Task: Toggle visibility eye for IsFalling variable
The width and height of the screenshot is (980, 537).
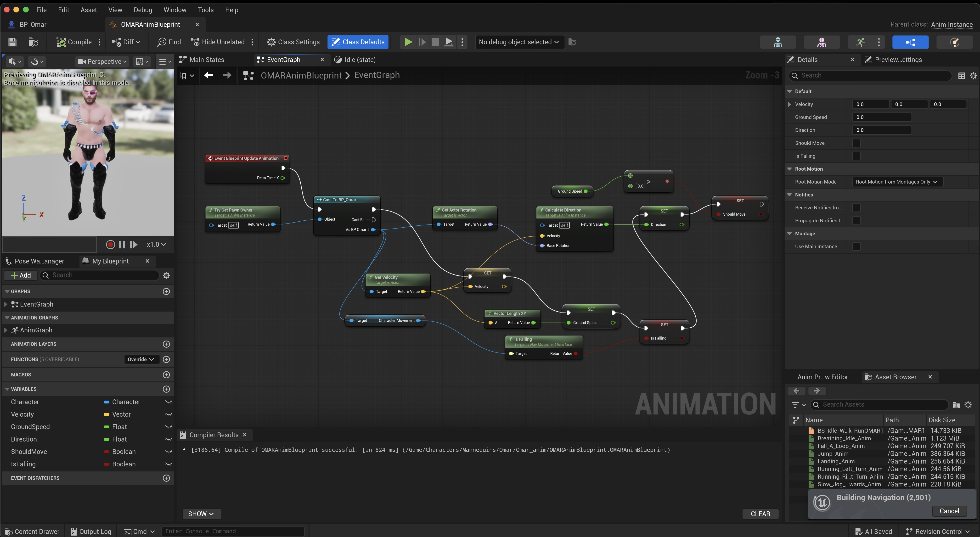Action: [x=169, y=464]
